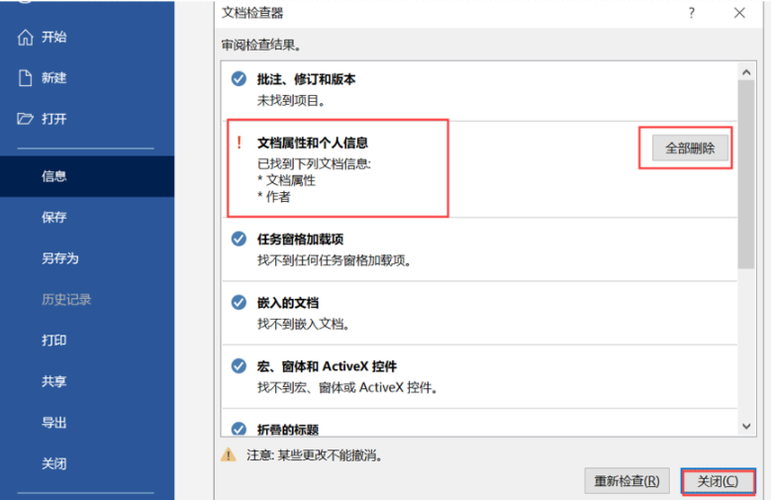Click the scroll up arrow of results list
The height and width of the screenshot is (500, 771).
pos(746,72)
